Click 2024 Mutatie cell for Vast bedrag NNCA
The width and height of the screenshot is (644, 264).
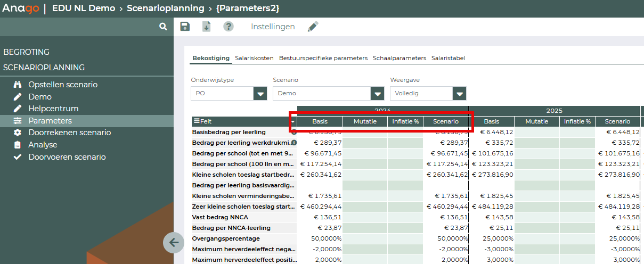coord(364,217)
